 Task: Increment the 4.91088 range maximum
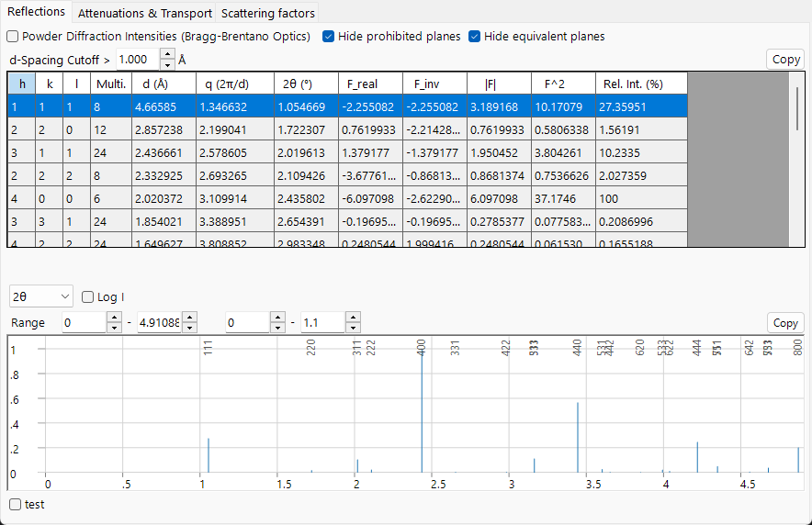189,317
